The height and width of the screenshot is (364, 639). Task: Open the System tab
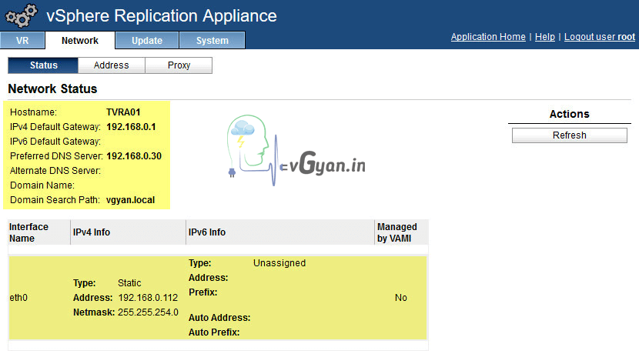212,41
